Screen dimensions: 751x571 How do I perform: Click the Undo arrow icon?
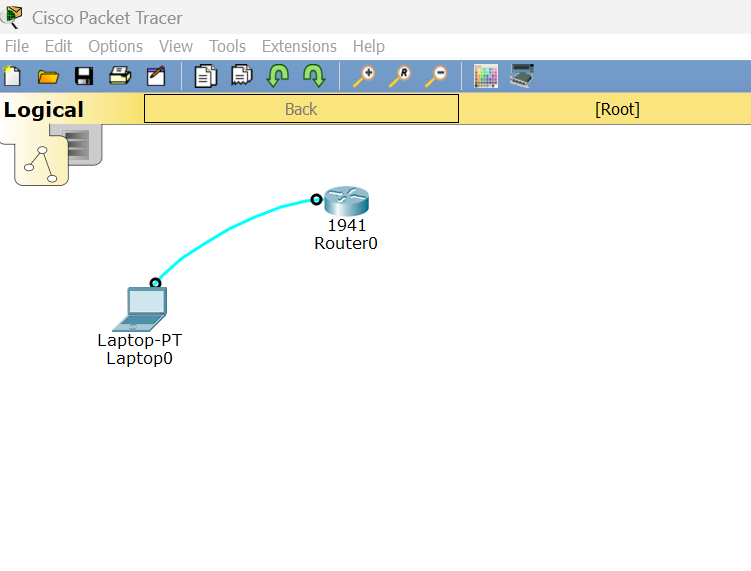click(x=277, y=76)
